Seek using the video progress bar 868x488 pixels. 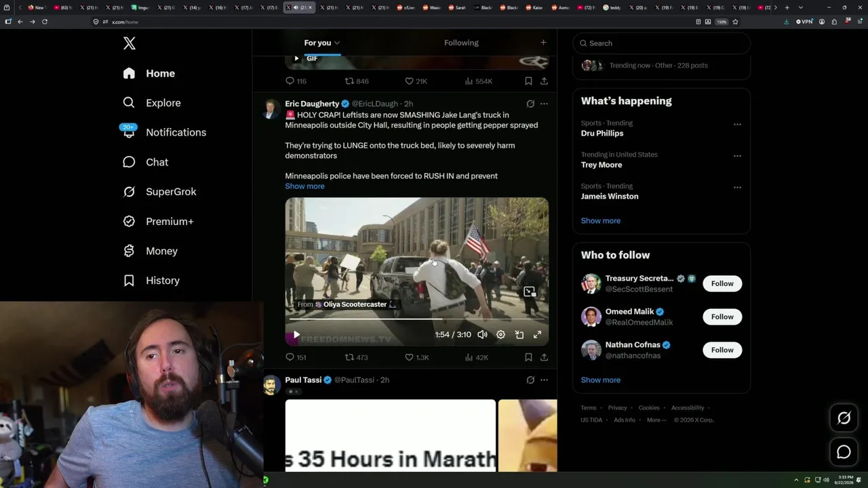click(x=416, y=319)
